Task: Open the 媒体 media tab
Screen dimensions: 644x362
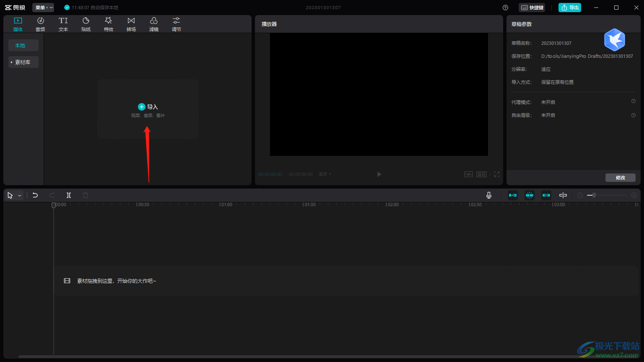Action: tap(18, 24)
